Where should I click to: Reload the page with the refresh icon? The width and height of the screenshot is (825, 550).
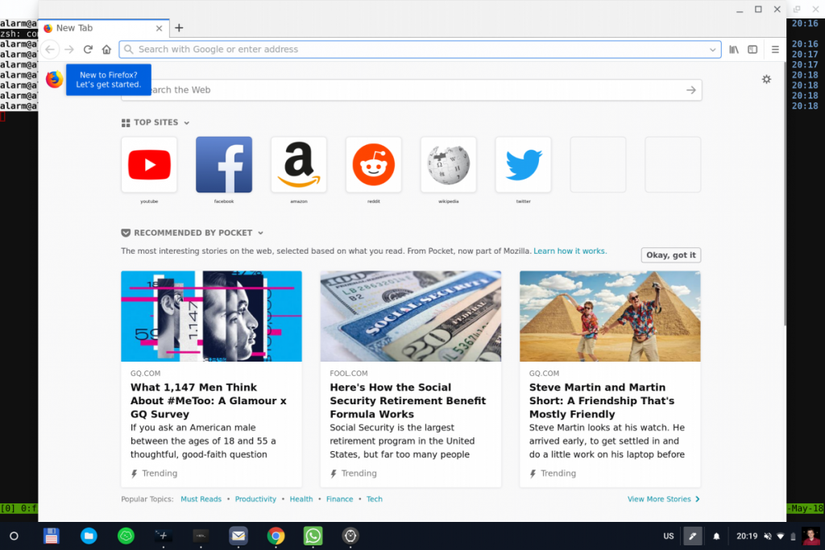point(88,49)
